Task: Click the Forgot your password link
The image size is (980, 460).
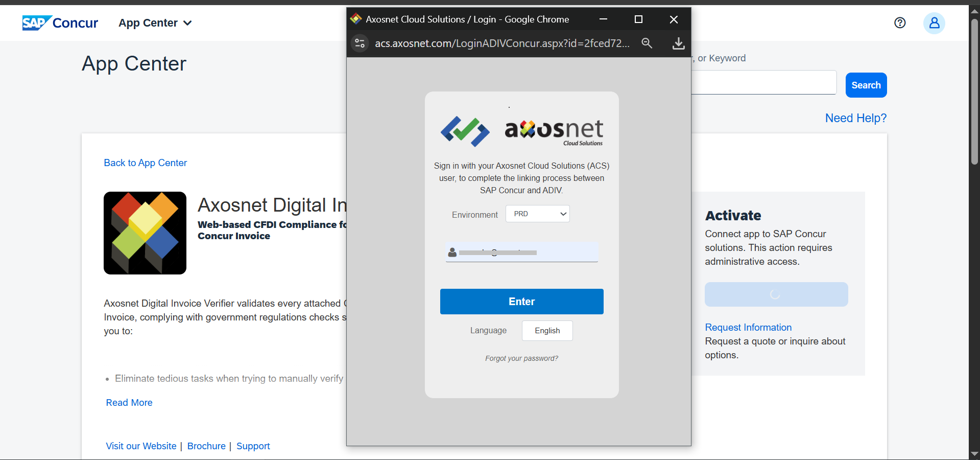Action: (x=521, y=358)
